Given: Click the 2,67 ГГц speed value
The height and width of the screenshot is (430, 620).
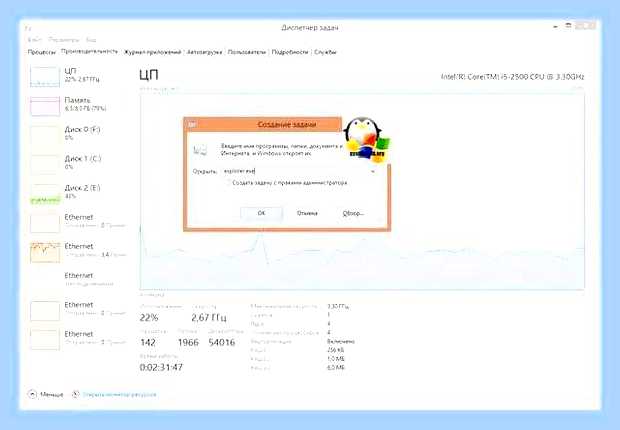Looking at the screenshot, I should pyautogui.click(x=209, y=318).
